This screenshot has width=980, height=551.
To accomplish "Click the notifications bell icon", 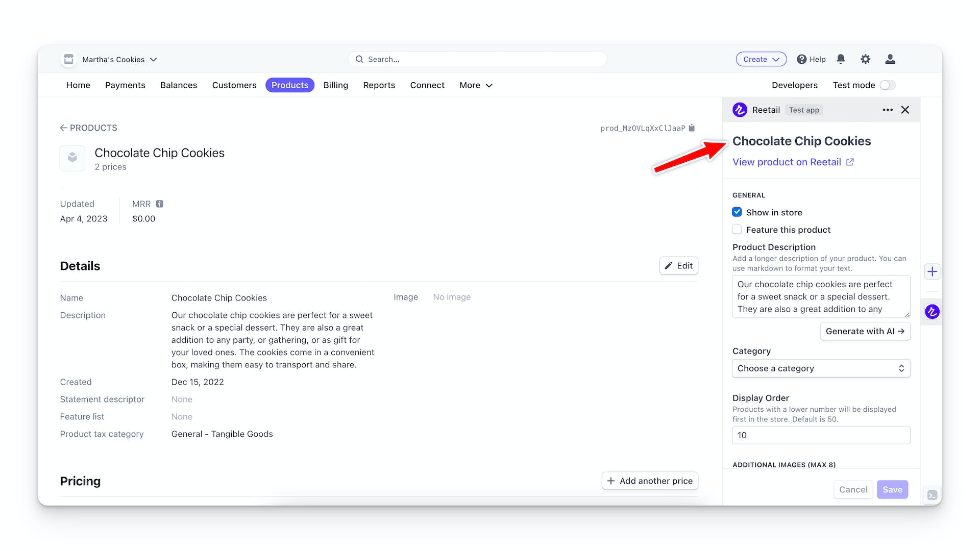I will (x=841, y=59).
